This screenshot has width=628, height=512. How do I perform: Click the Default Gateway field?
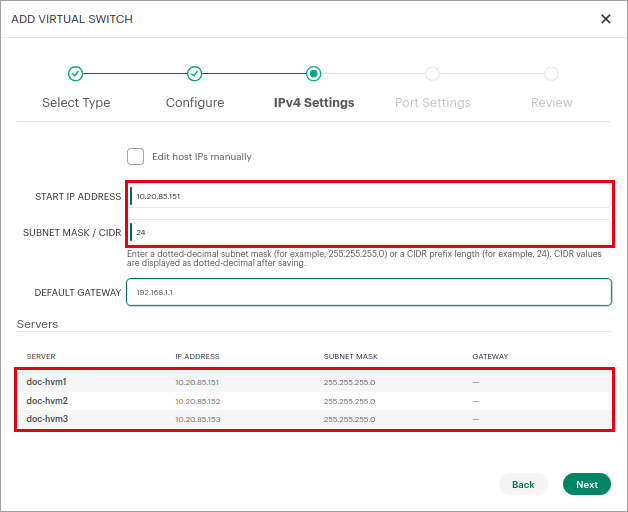coord(369,292)
